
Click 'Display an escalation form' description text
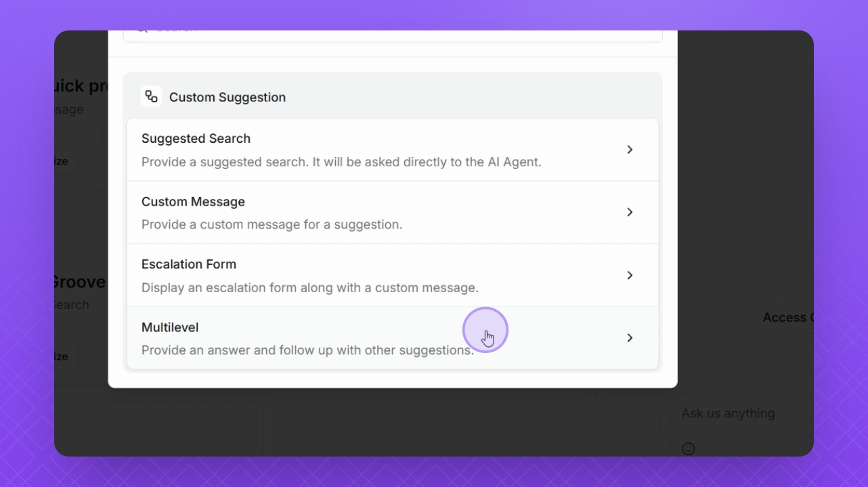[309, 287]
